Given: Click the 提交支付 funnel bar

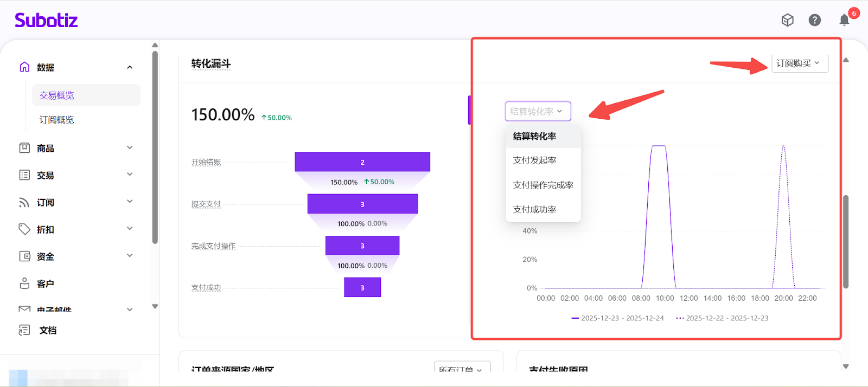Looking at the screenshot, I should point(362,204).
